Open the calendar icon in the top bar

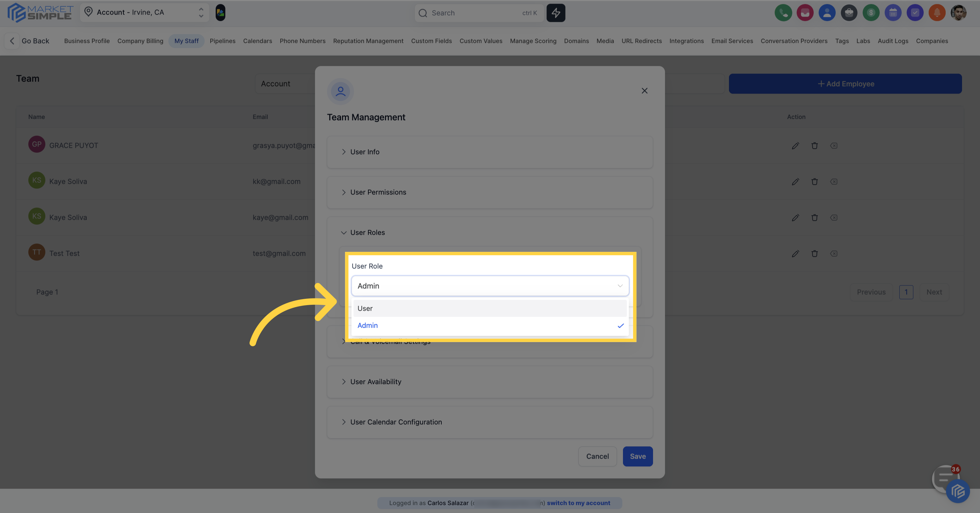(x=893, y=13)
